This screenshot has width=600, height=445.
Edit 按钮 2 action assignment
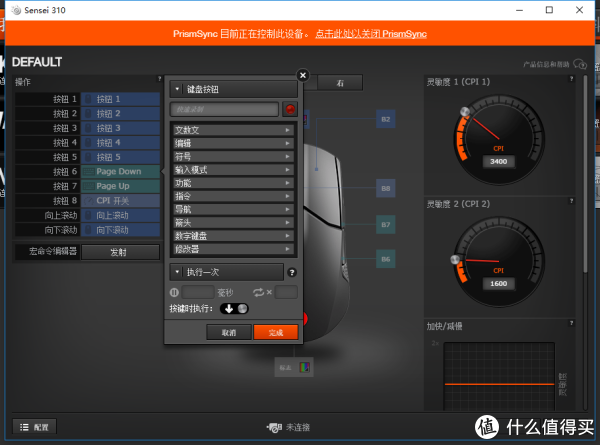click(x=121, y=114)
